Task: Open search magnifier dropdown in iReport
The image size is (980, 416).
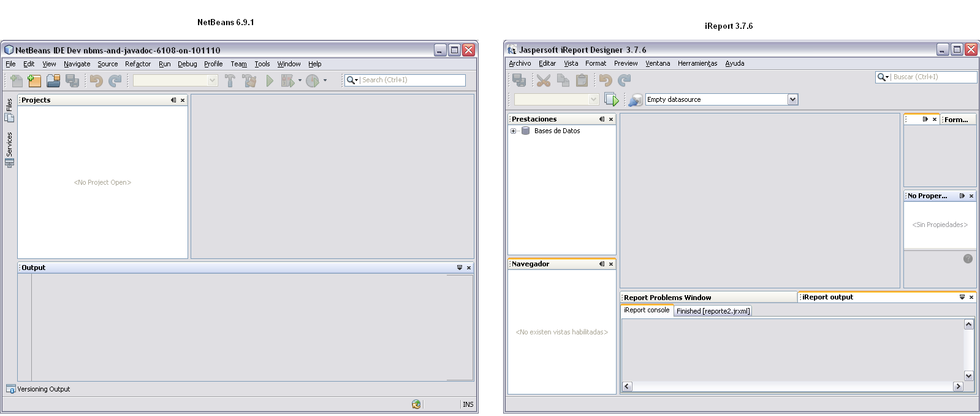Action: click(883, 77)
